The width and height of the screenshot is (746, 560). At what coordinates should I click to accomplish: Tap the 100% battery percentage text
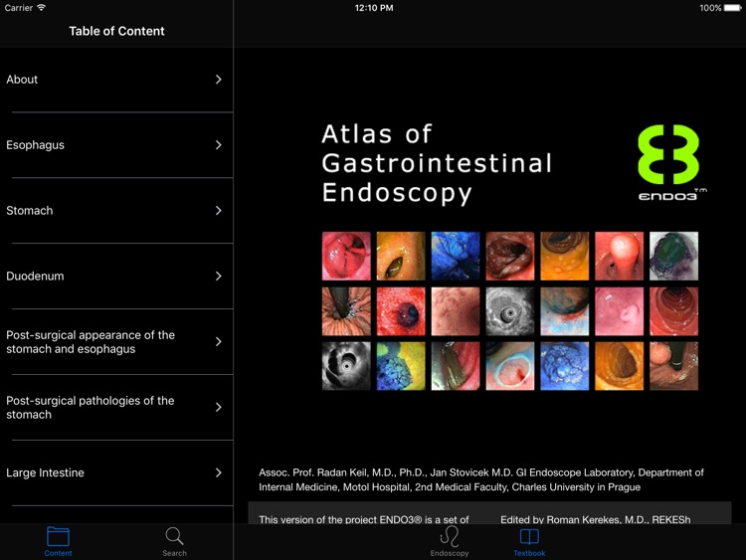(x=710, y=8)
